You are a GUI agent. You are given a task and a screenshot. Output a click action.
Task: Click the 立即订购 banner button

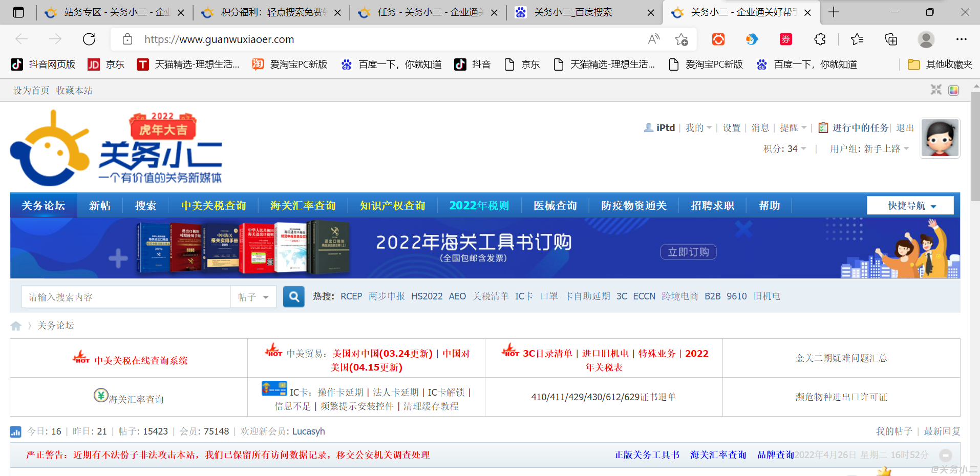tap(688, 252)
